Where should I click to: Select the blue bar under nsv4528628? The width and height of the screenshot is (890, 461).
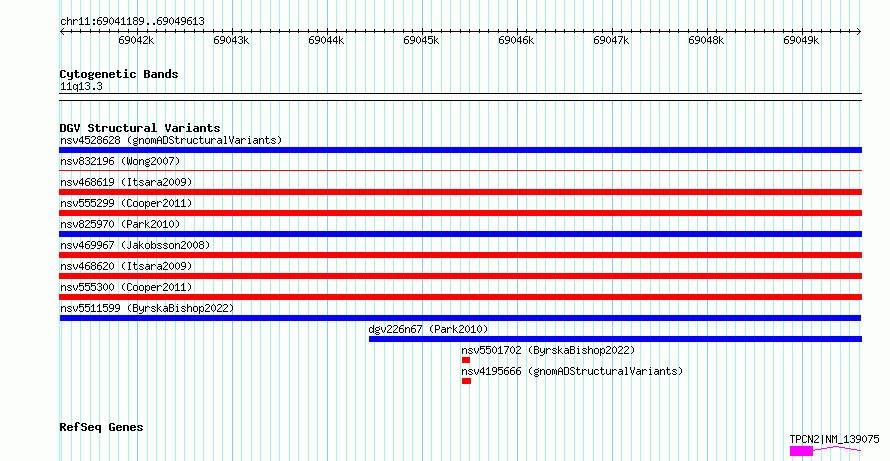pyautogui.click(x=460, y=150)
